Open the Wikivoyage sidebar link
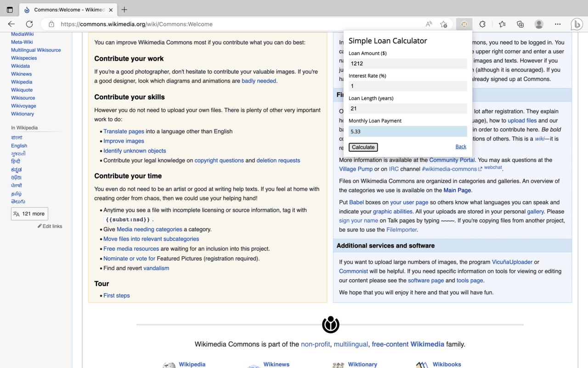 coord(23,106)
